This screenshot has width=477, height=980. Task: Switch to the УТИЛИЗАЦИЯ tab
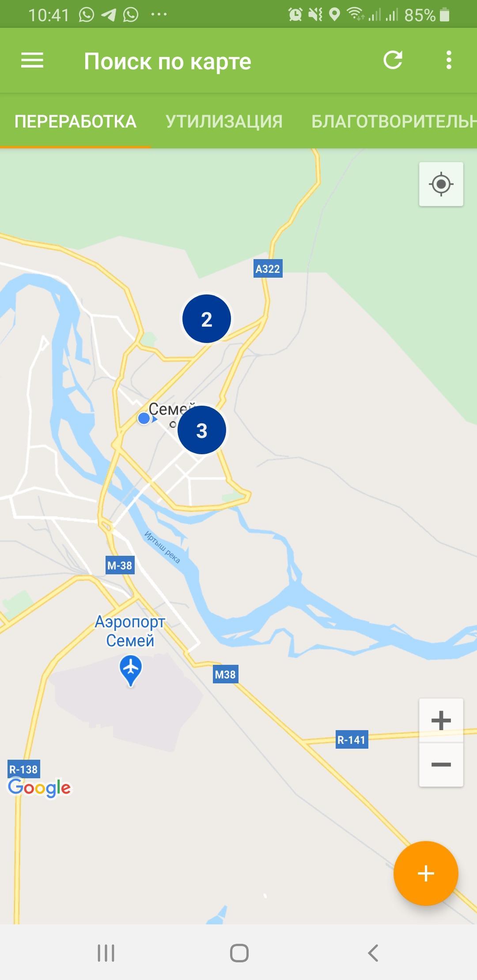coord(224,121)
